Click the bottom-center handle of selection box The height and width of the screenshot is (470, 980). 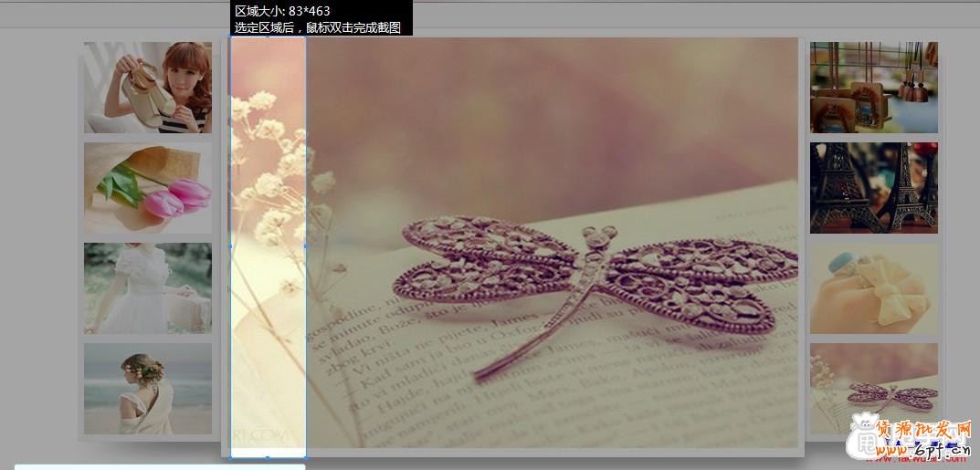(x=268, y=457)
